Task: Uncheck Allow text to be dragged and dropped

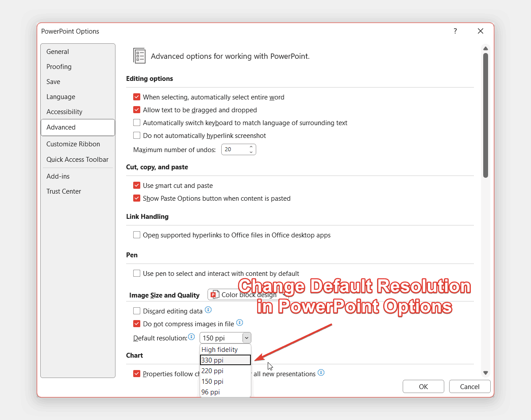Action: (x=137, y=110)
